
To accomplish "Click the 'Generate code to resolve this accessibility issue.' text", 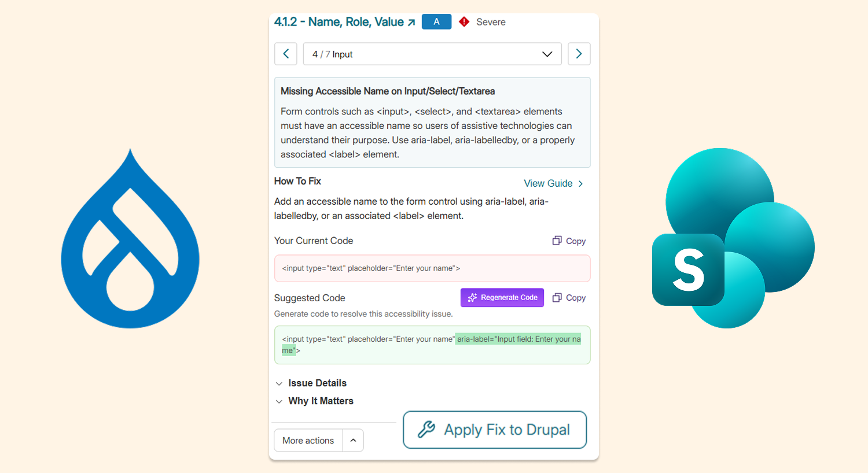I will [363, 314].
